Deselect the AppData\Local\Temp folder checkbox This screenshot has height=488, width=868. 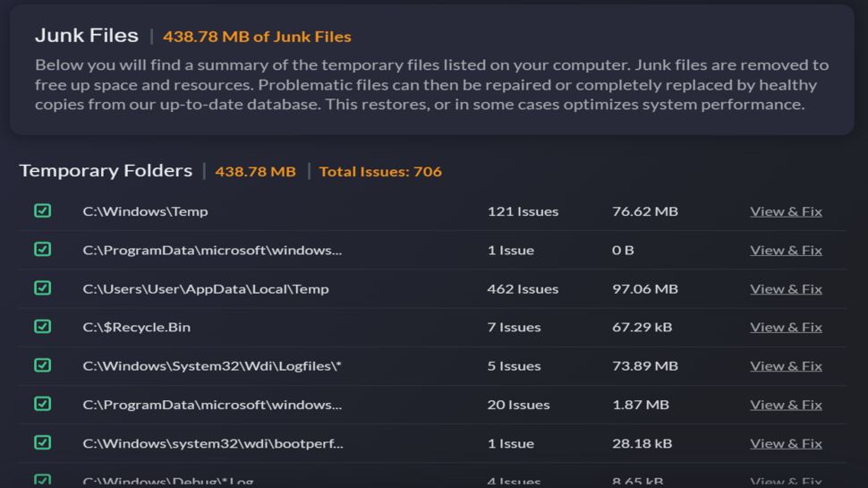click(42, 288)
